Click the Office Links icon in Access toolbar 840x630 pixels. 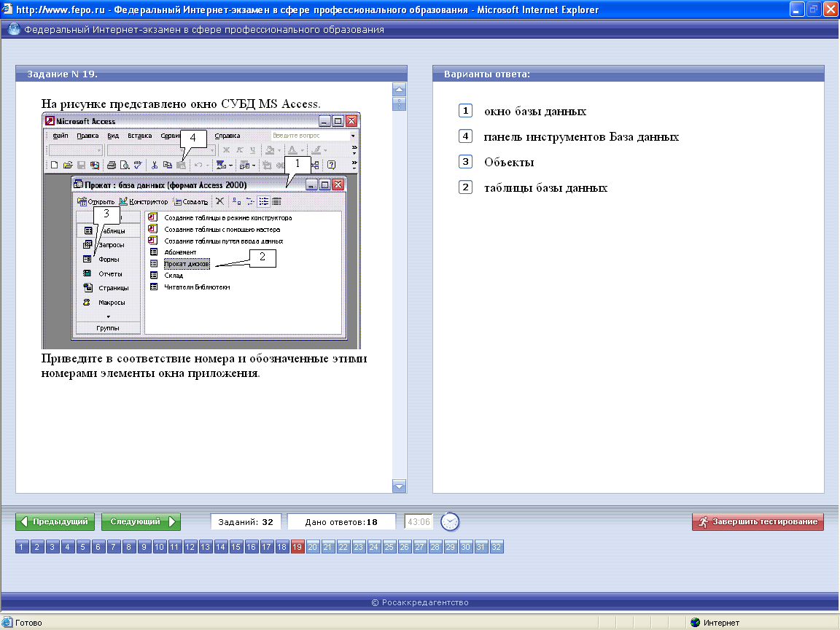point(221,165)
